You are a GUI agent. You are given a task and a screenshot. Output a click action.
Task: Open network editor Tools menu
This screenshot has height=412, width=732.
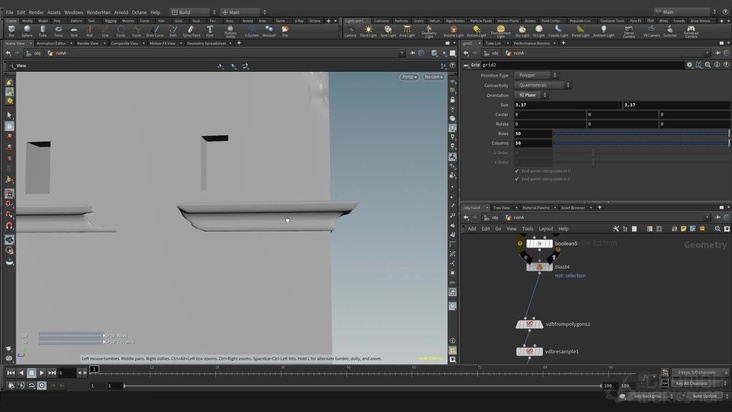point(528,229)
